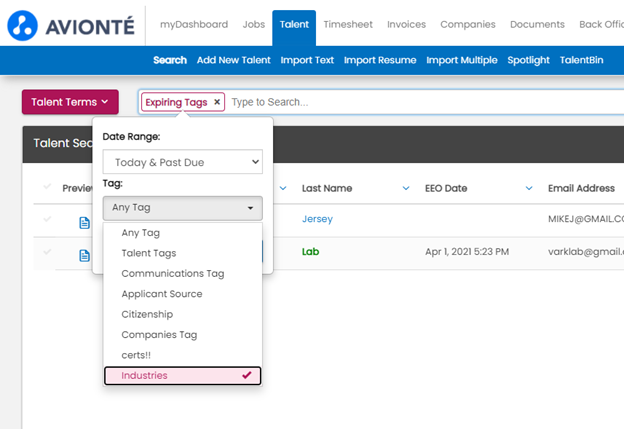Remove the Expiring Tags filter chip
The height and width of the screenshot is (429, 624).
[217, 102]
